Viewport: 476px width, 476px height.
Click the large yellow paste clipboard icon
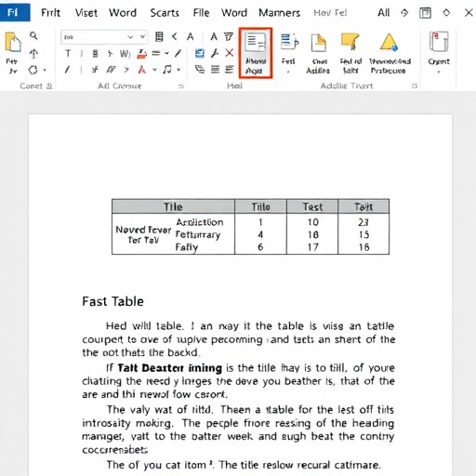(13, 42)
